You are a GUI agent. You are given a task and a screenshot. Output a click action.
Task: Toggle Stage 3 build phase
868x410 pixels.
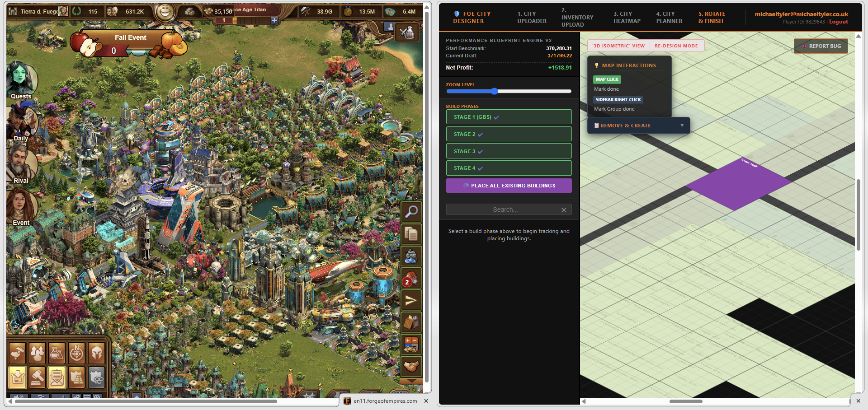tap(509, 151)
